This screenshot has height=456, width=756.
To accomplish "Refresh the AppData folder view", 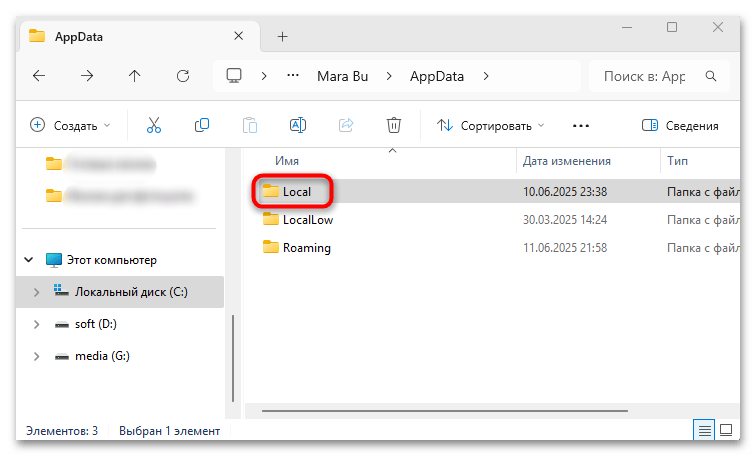I will click(183, 76).
